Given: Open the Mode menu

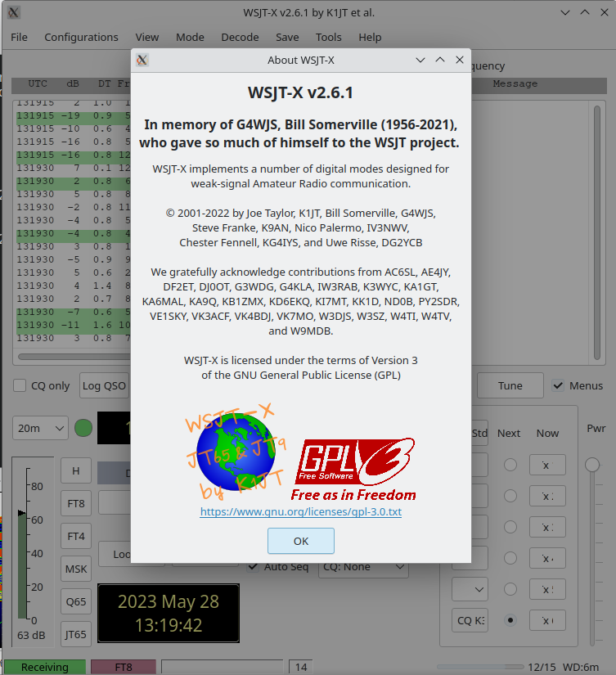Looking at the screenshot, I should [190, 37].
